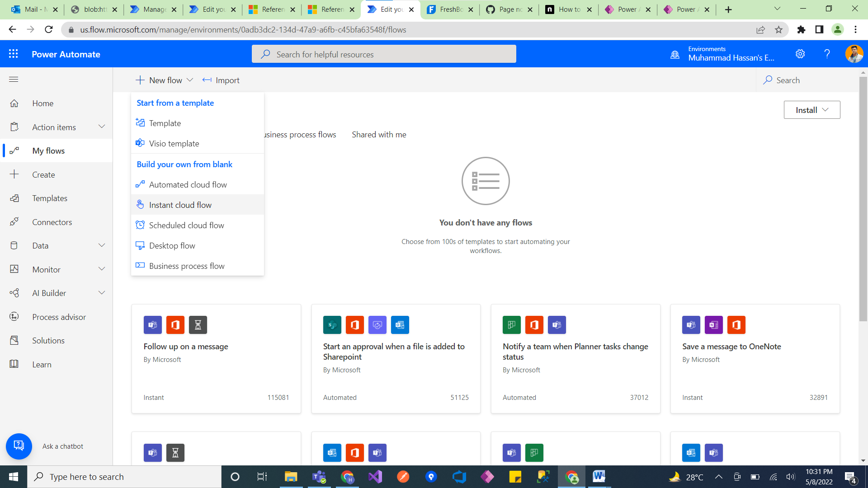This screenshot has width=868, height=488.
Task: Switch to Shared with me tab
Action: pos(379,135)
